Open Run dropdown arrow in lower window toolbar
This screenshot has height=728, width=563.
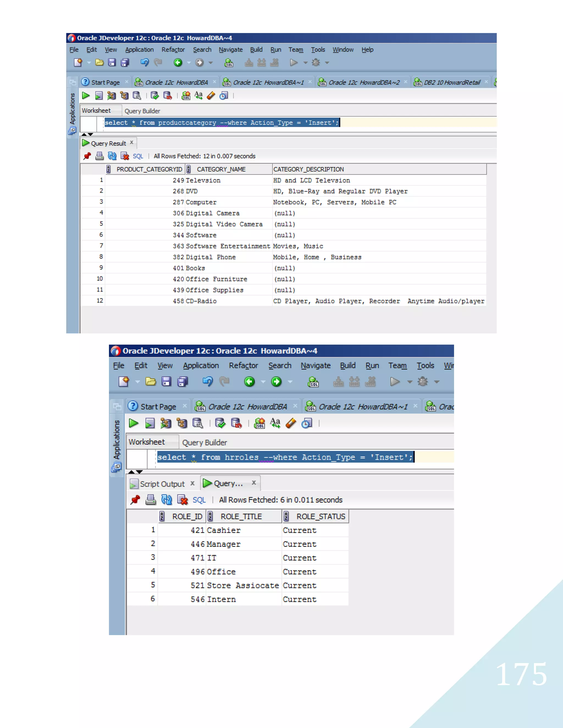pyautogui.click(x=410, y=382)
